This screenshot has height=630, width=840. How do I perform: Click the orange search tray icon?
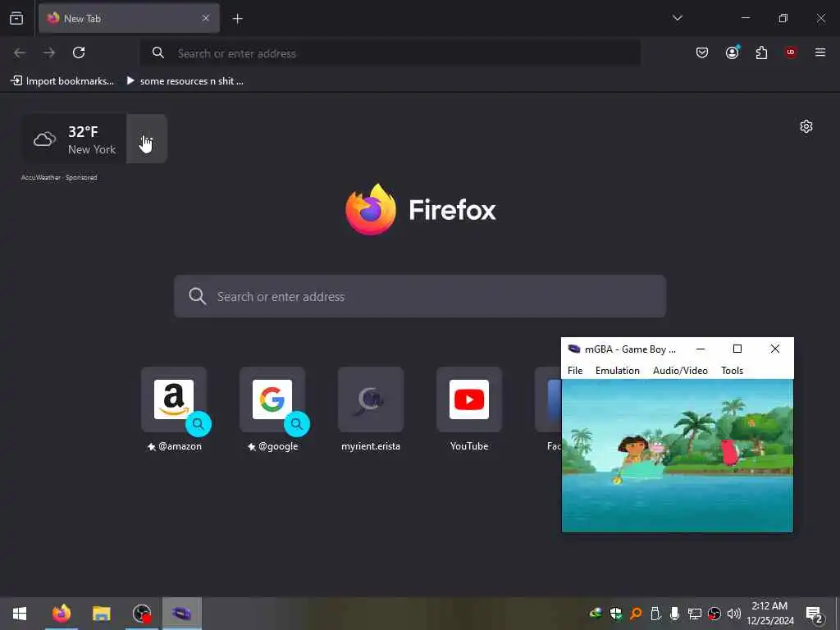[636, 614]
